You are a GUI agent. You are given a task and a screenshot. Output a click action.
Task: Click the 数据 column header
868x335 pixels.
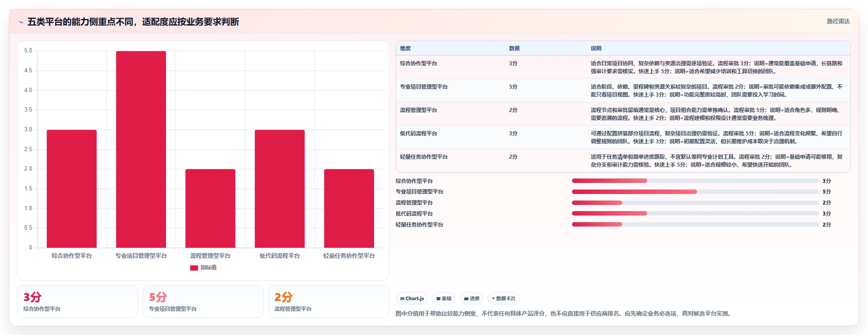(x=514, y=48)
